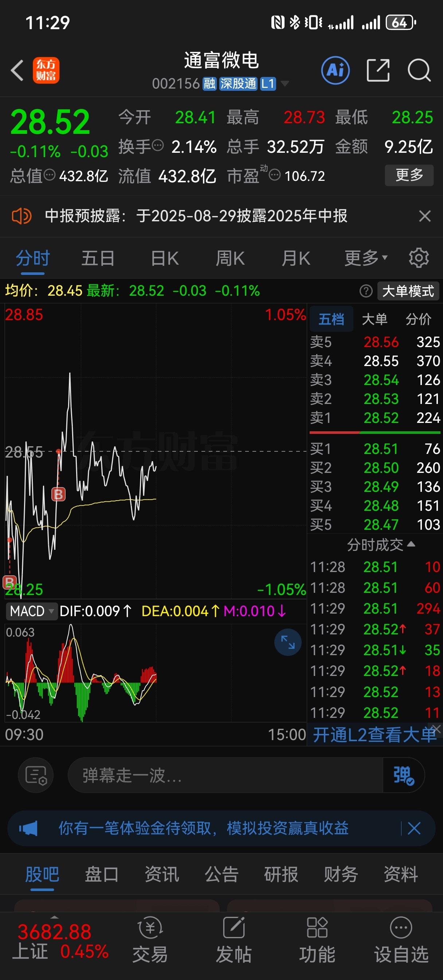Screen dimensions: 443x980
Task: Switch to 日K chart tab
Action: tap(165, 258)
